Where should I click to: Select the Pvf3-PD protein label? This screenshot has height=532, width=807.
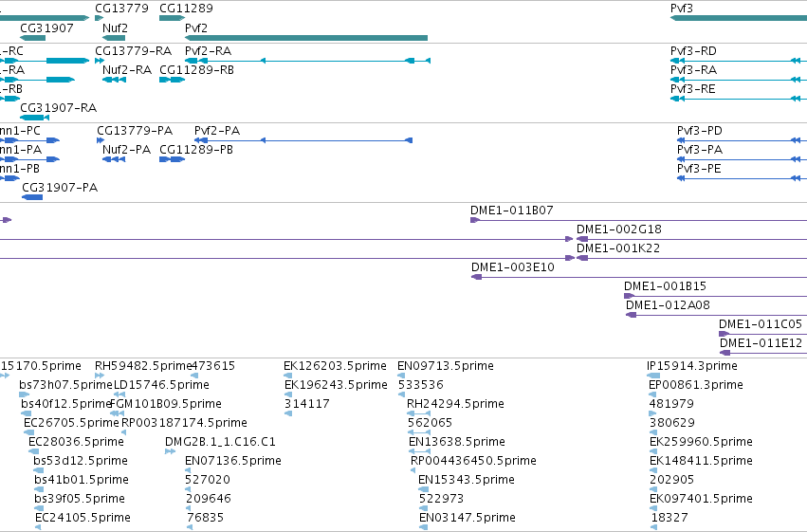tap(700, 131)
